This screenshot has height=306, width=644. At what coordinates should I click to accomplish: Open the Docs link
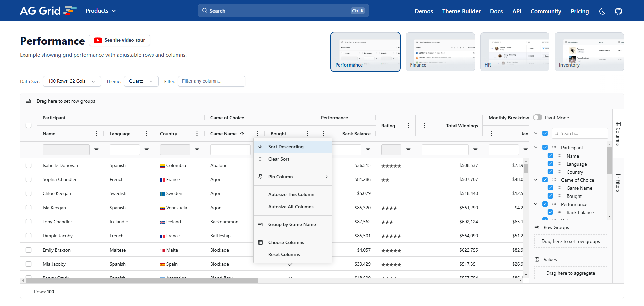point(496,11)
